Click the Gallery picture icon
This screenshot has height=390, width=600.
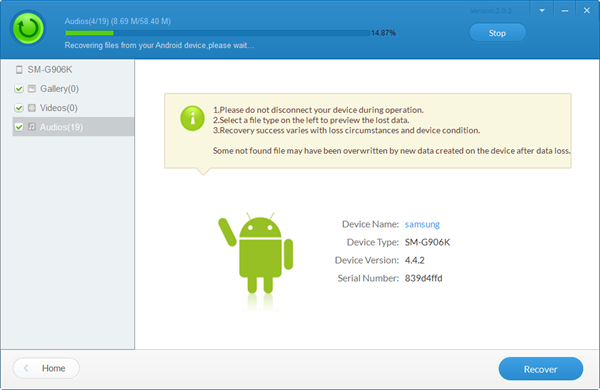(32, 89)
